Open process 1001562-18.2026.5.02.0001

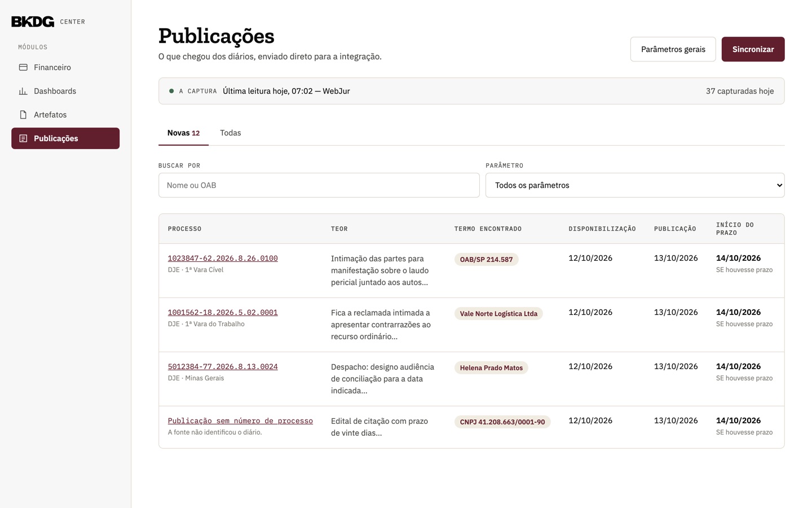[223, 312]
